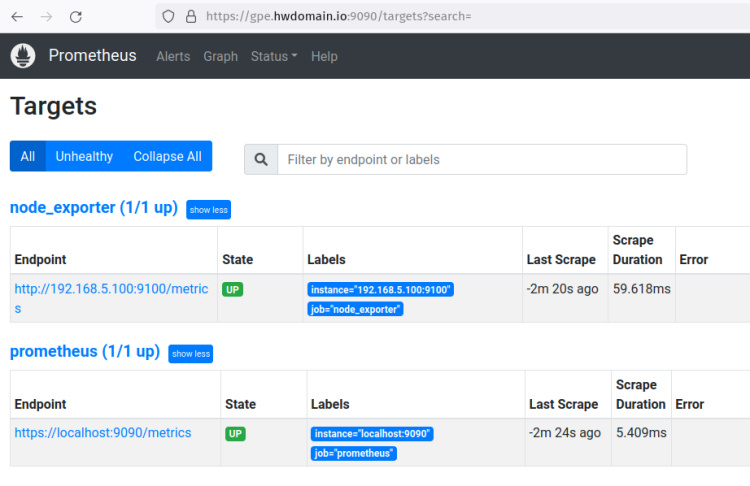Image resolution: width=750 pixels, height=486 pixels.
Task: Toggle the Collapse All button
Action: tap(167, 156)
